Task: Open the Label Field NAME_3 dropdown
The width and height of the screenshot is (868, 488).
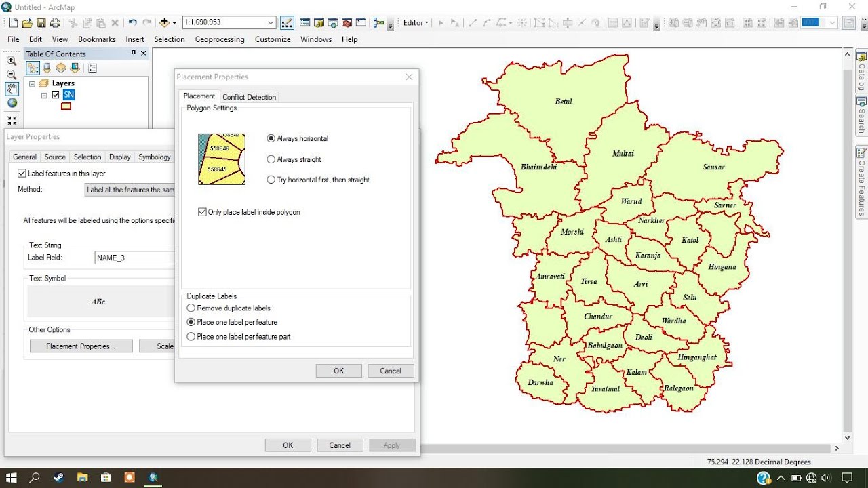Action: (135, 258)
